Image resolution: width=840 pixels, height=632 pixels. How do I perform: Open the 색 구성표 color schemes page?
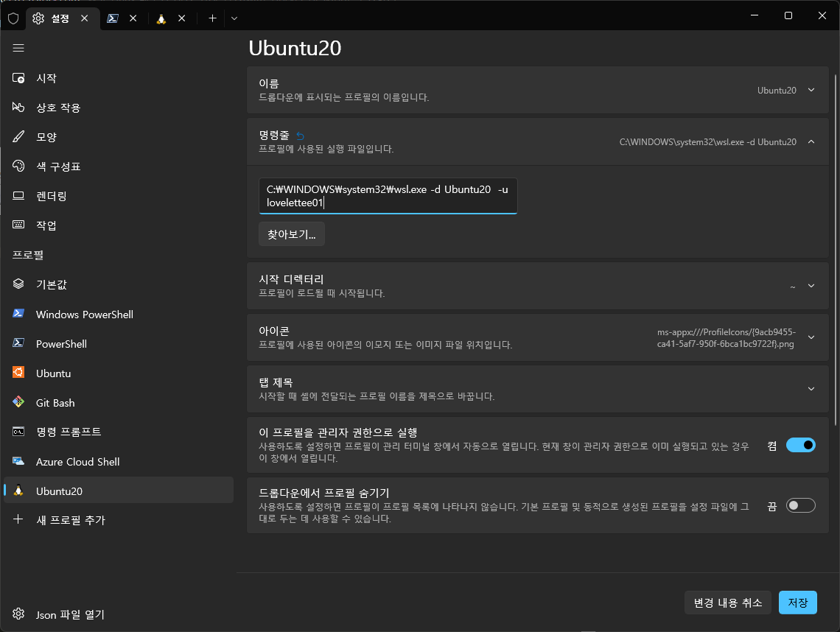(118, 166)
